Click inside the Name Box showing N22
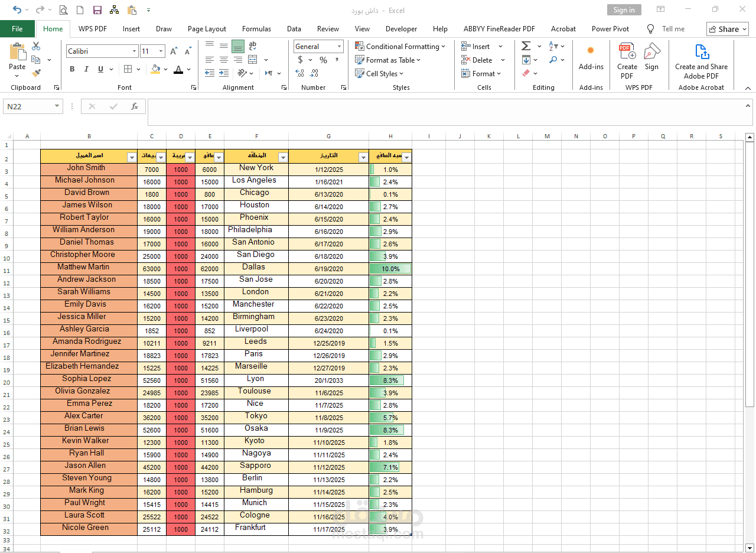 tap(27, 106)
